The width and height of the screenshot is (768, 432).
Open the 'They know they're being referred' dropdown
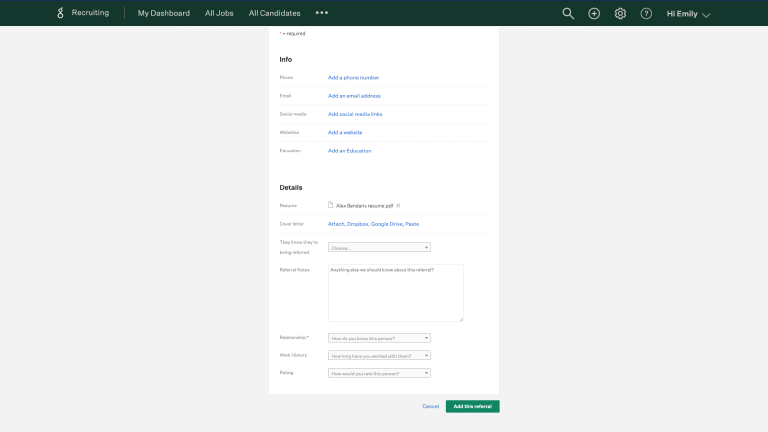379,247
